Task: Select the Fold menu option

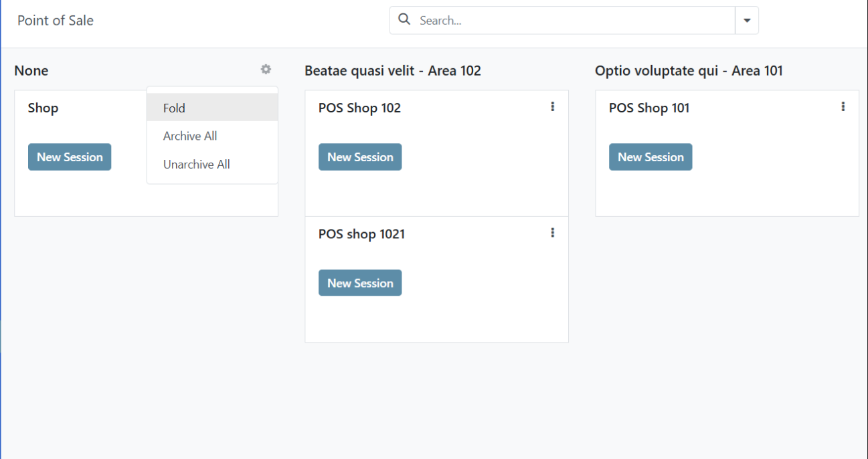Action: pyautogui.click(x=174, y=108)
